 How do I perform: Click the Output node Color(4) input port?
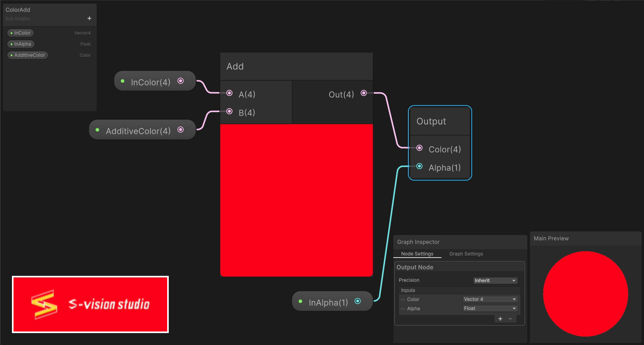(x=420, y=148)
